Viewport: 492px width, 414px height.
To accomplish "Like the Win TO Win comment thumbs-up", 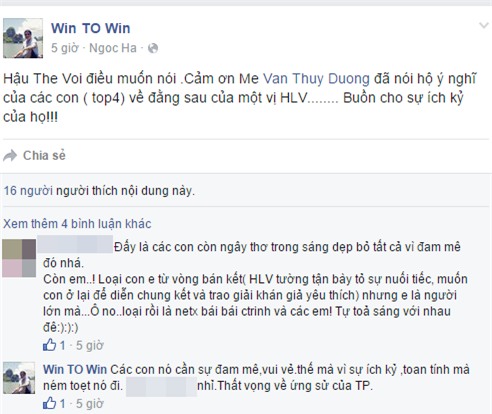I will tap(50, 403).
